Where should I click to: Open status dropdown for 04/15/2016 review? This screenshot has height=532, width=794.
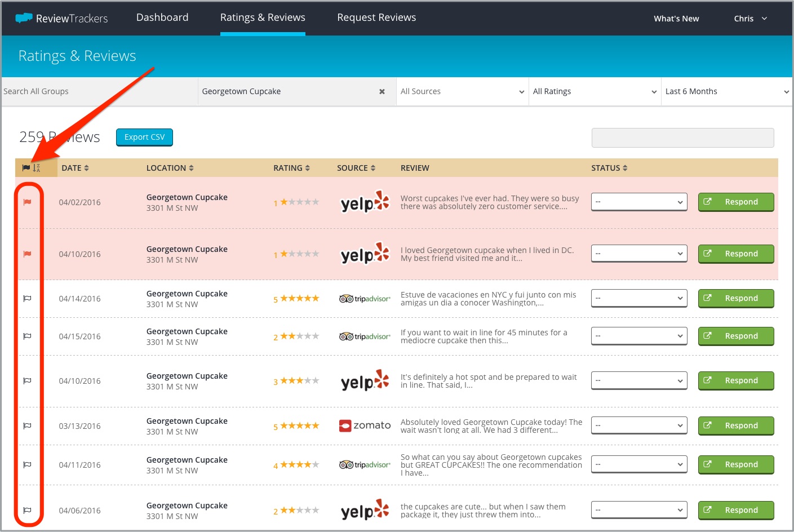pyautogui.click(x=639, y=336)
